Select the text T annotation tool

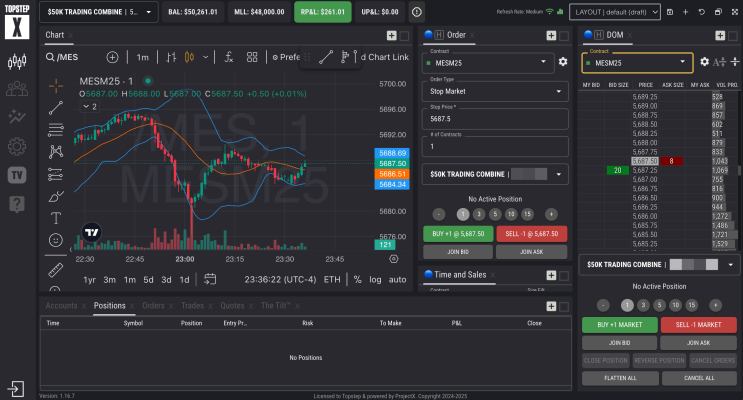coord(56,218)
